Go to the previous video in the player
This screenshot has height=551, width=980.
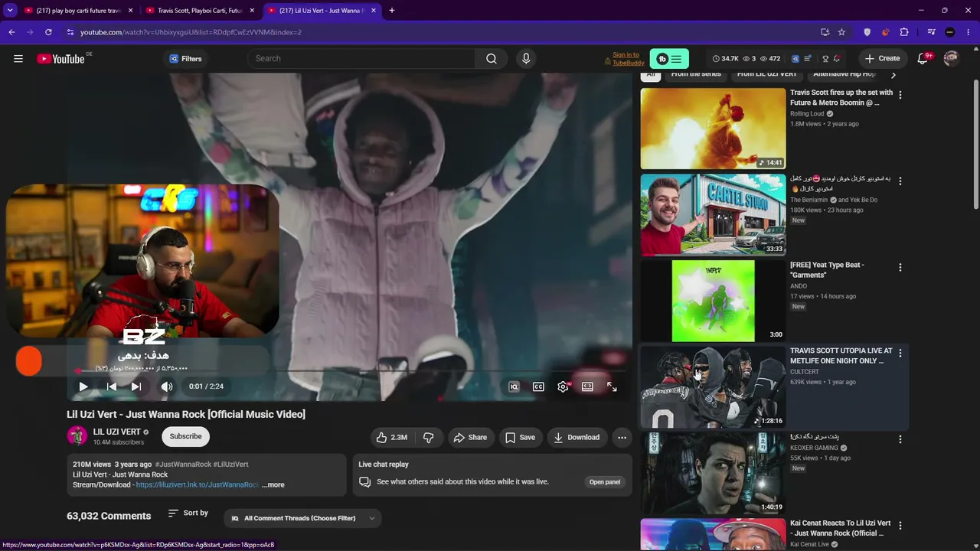point(112,387)
